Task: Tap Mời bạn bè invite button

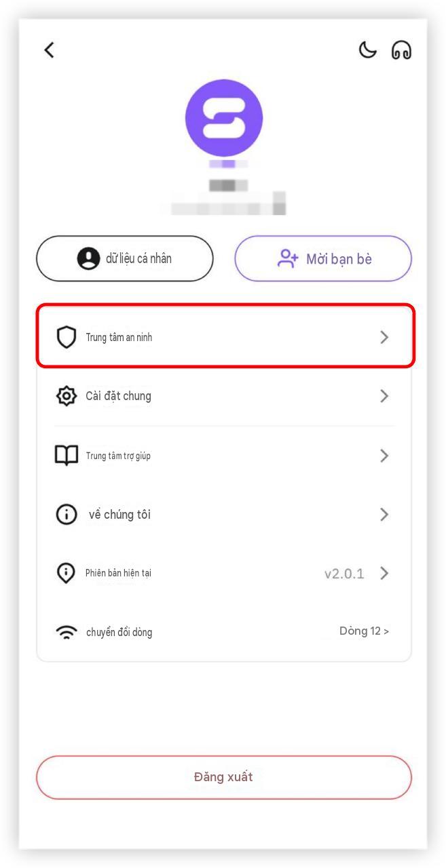Action: pos(323,258)
